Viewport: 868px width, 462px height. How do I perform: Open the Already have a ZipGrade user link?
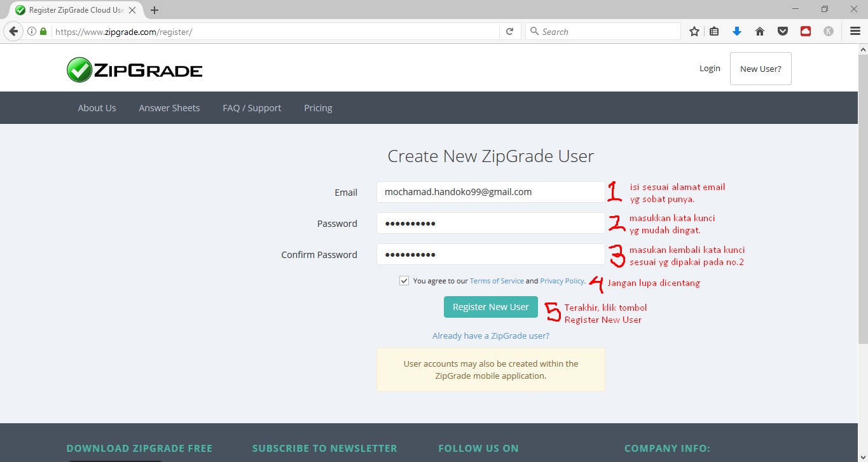click(490, 335)
